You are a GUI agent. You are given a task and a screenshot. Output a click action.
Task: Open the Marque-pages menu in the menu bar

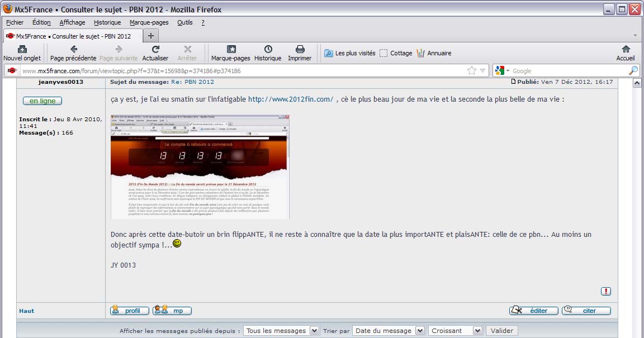(x=149, y=22)
